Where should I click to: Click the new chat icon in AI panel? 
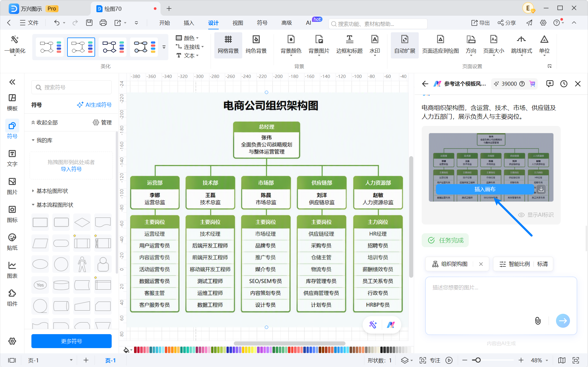coord(550,84)
